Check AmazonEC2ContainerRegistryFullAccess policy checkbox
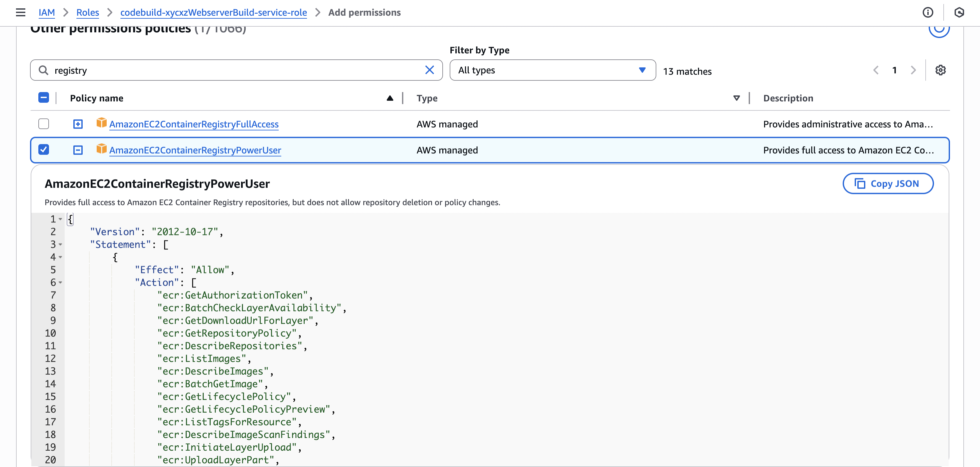 pyautogui.click(x=44, y=124)
